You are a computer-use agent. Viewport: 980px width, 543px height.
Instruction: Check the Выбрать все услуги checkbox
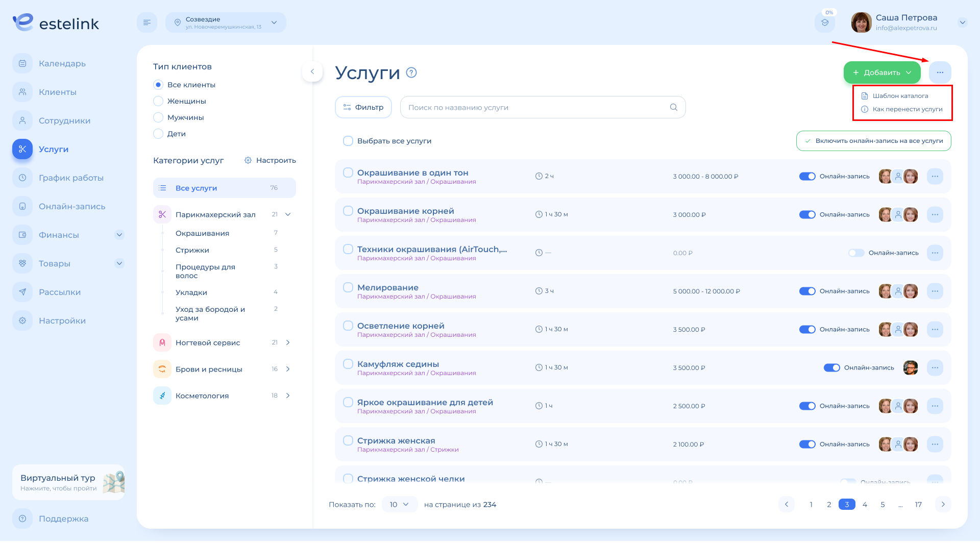tap(348, 141)
